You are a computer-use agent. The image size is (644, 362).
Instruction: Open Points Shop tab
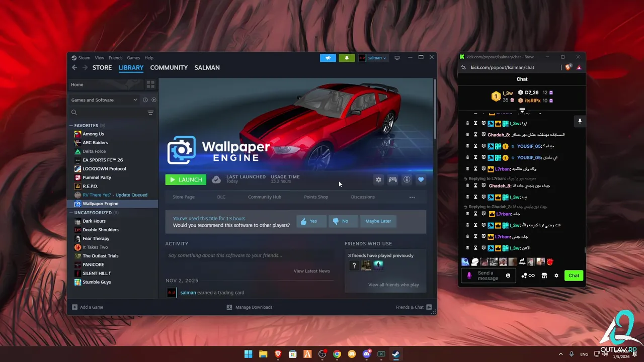click(316, 197)
